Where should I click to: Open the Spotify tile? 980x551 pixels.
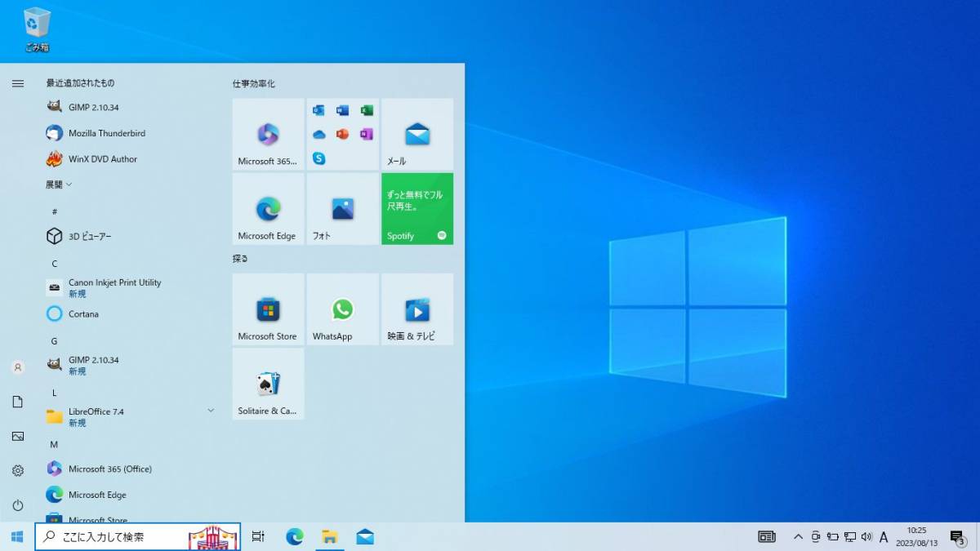417,209
